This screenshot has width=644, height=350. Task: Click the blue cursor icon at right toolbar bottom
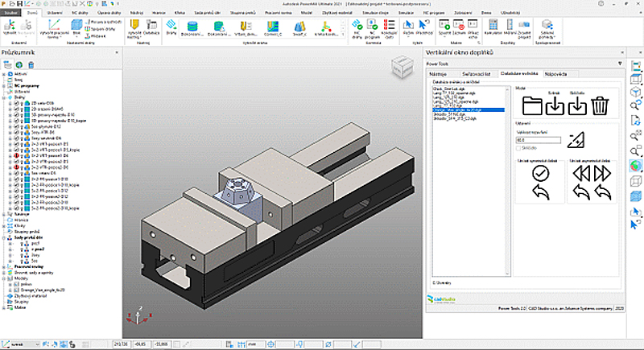point(635,224)
